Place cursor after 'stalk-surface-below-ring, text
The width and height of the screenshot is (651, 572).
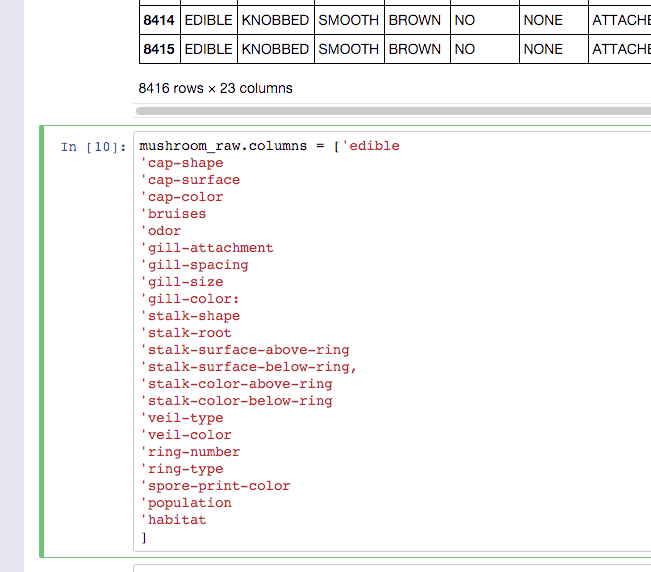click(357, 367)
